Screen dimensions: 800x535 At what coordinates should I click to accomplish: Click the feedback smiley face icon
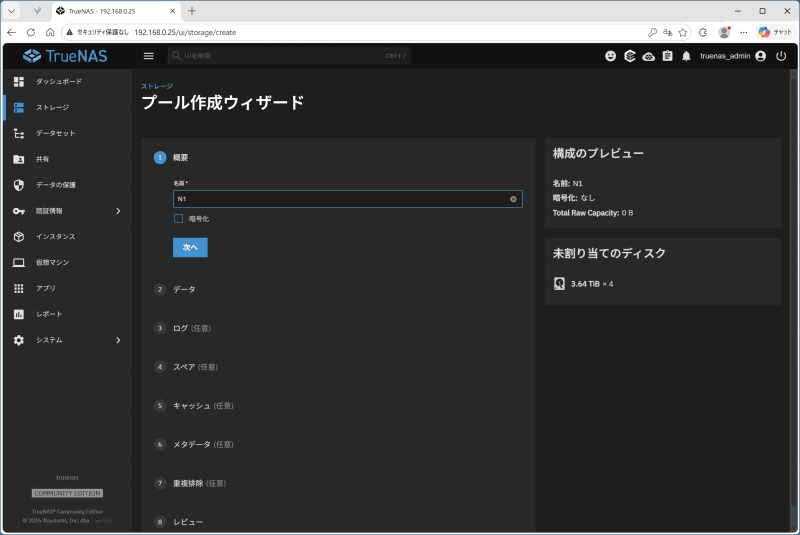610,56
